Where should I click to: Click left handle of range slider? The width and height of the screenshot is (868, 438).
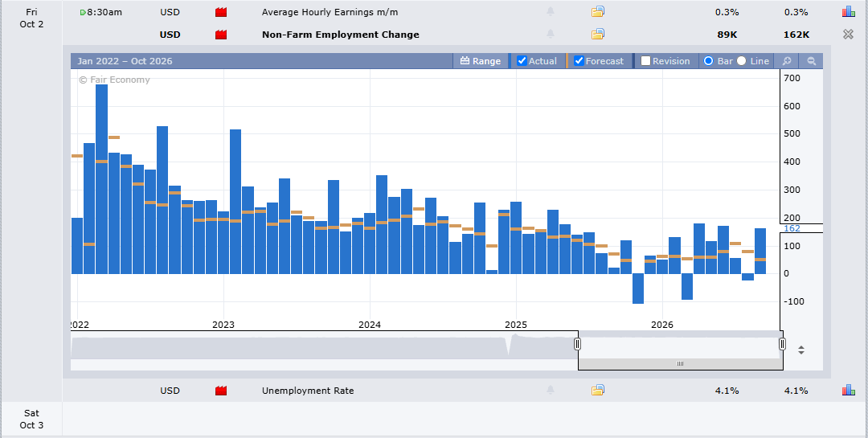click(577, 344)
